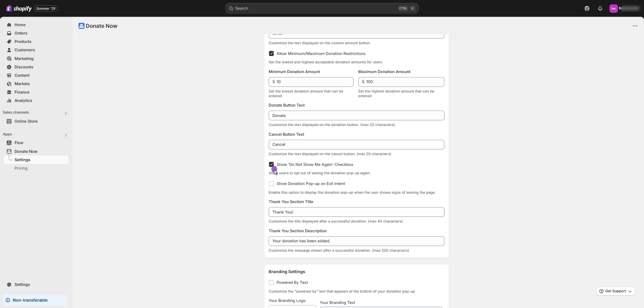Screen dimensions: 644x308
Task: Click the Your Branding Logo label
Action: pyautogui.click(x=287, y=301)
